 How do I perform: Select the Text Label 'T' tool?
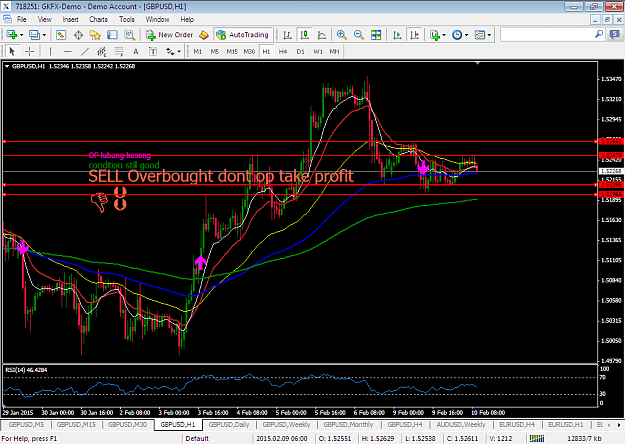point(153,51)
